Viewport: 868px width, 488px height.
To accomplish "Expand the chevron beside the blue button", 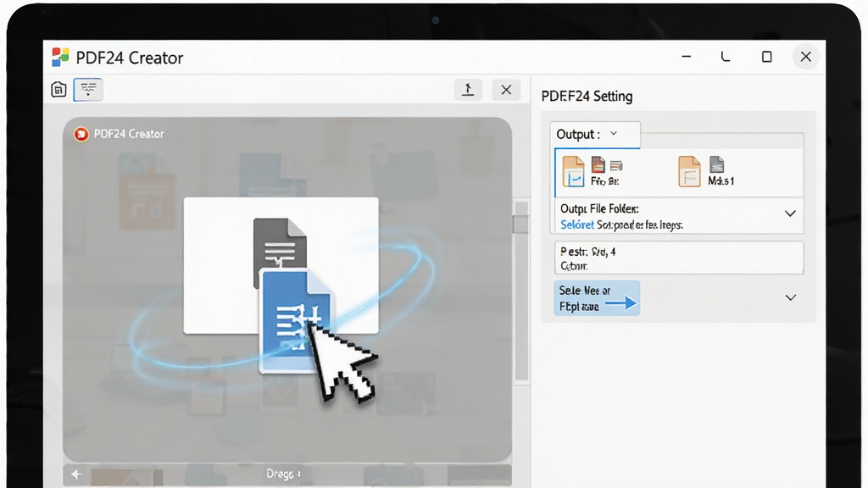I will click(x=791, y=297).
